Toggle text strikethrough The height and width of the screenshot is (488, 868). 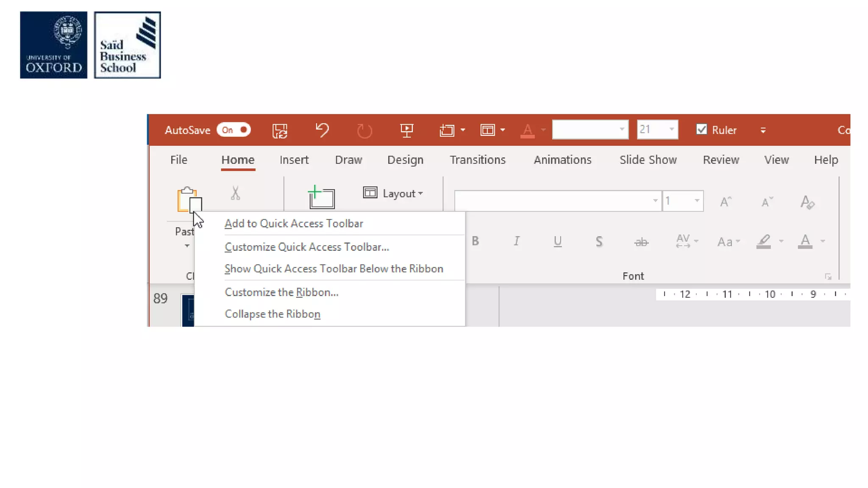(x=641, y=242)
